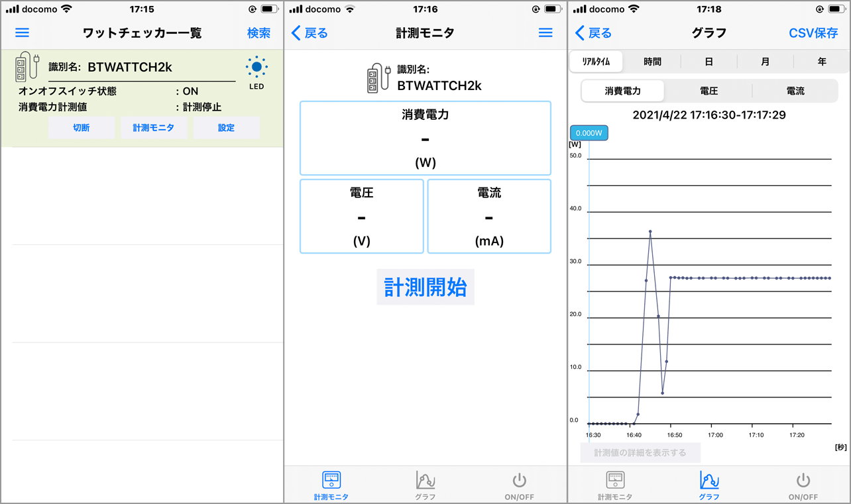The height and width of the screenshot is (504, 851).
Task: Select 日 time range tab
Action: [709, 62]
